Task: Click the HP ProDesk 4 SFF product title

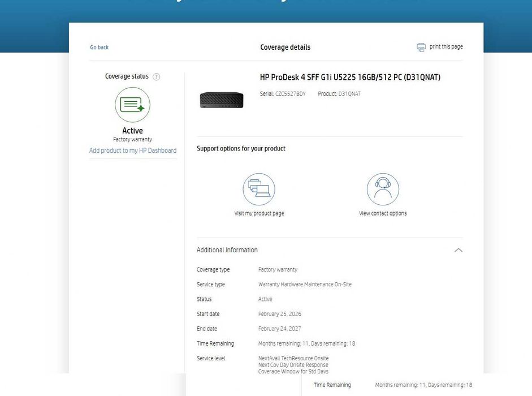Action: (x=350, y=78)
